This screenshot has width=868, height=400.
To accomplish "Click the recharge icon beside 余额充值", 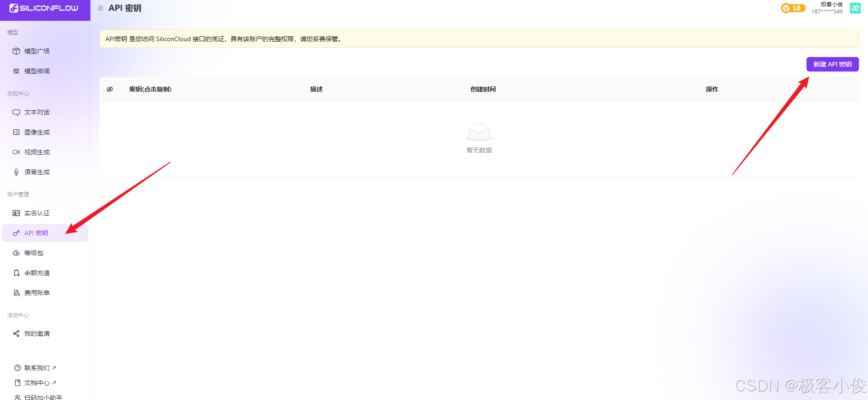I will (16, 273).
